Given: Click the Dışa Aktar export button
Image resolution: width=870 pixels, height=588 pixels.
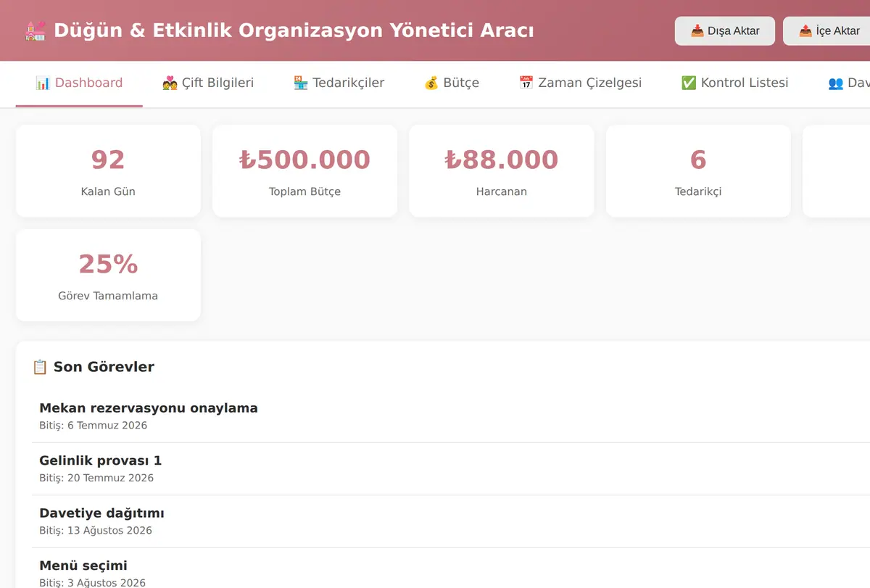Looking at the screenshot, I should click(x=725, y=31).
